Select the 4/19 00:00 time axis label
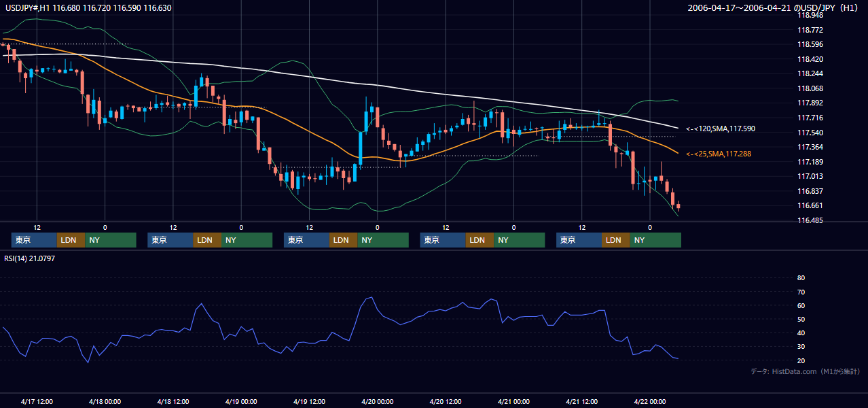868x408 pixels. (x=241, y=401)
